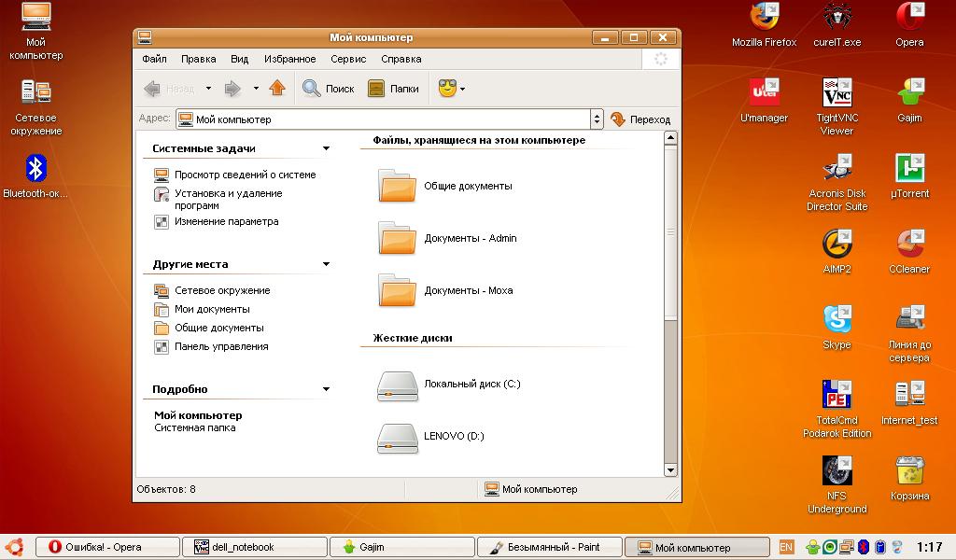
Task: Open the Правка menu
Action: (198, 59)
